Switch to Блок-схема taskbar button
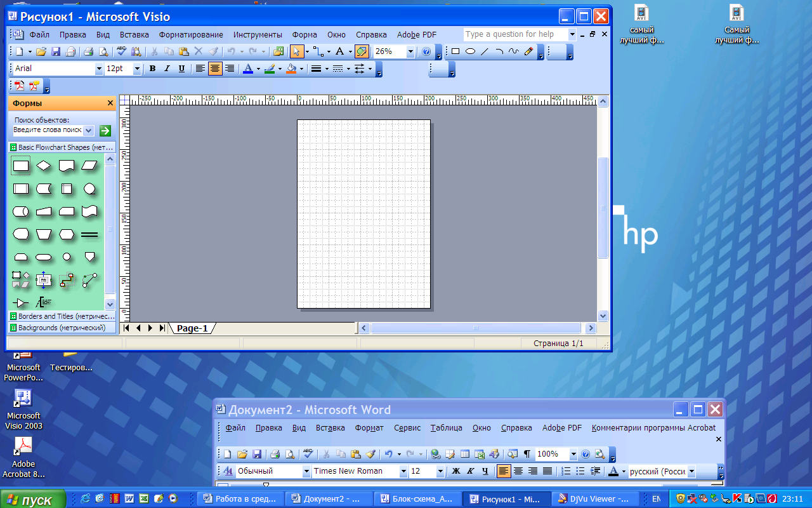812x508 pixels. (417, 499)
